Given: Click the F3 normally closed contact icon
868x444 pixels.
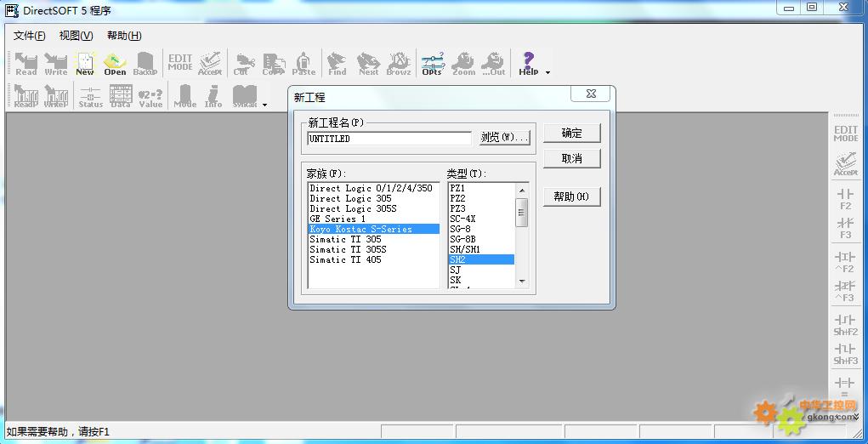Looking at the screenshot, I should (x=845, y=228).
